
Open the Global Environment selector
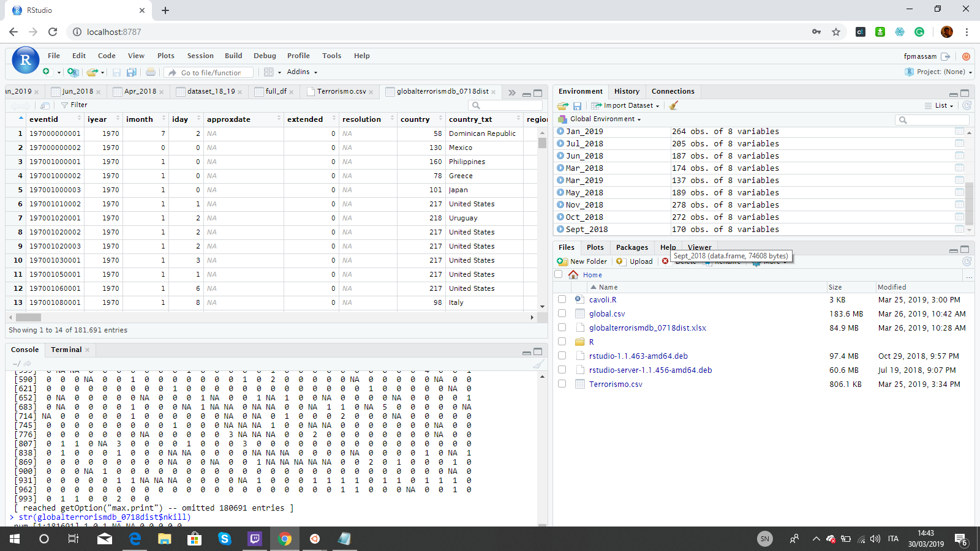[600, 119]
